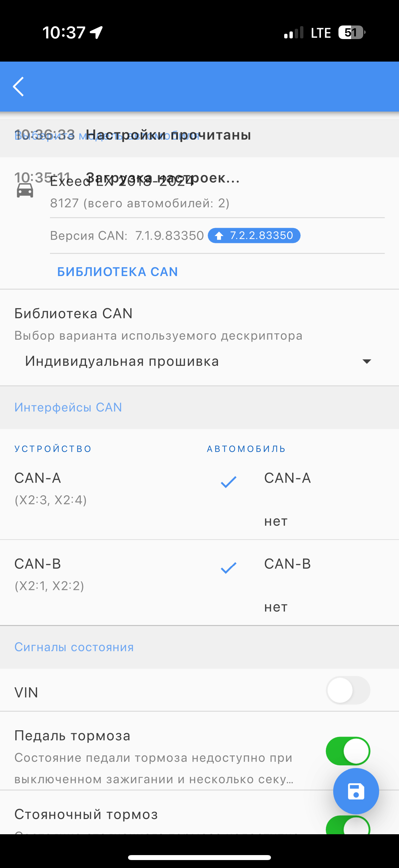Image resolution: width=399 pixels, height=868 pixels.
Task: Tap the battery indicator in status bar
Action: click(x=352, y=33)
